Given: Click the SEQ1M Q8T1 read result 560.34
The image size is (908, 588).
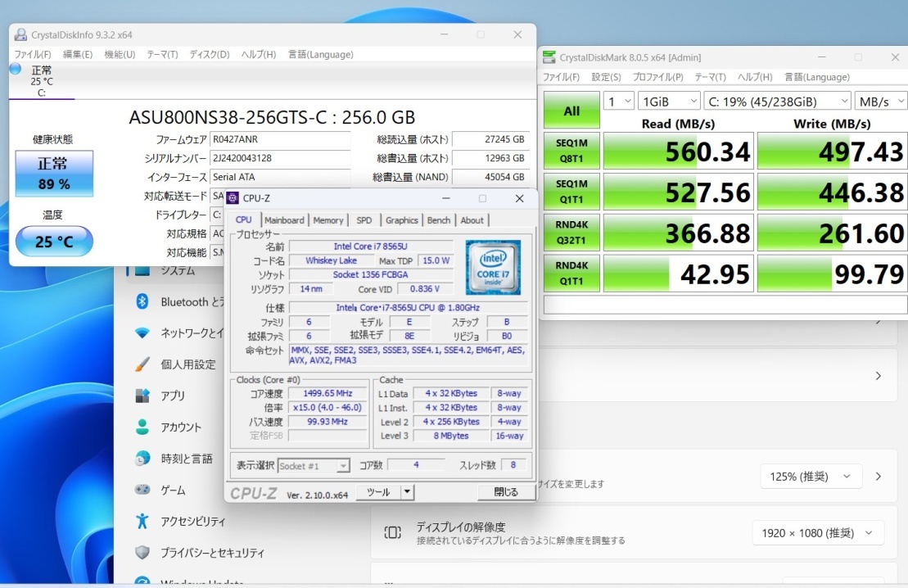Looking at the screenshot, I should (x=678, y=151).
